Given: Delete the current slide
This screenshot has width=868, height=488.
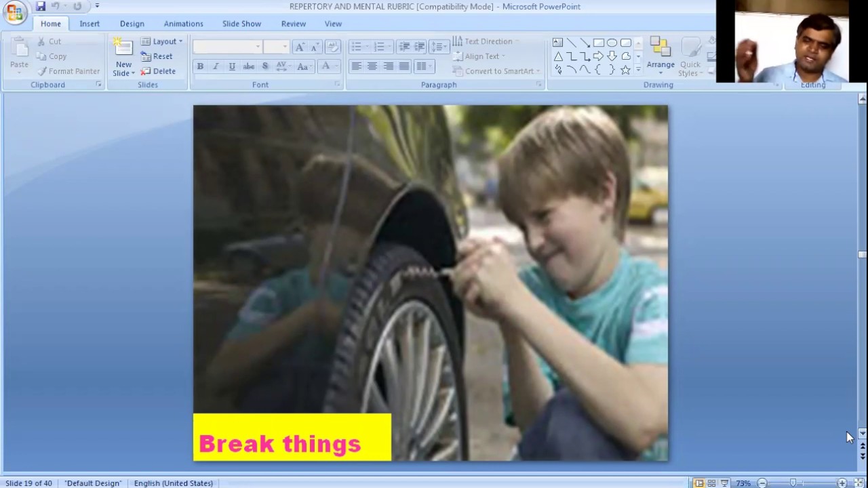Looking at the screenshot, I should [x=158, y=71].
